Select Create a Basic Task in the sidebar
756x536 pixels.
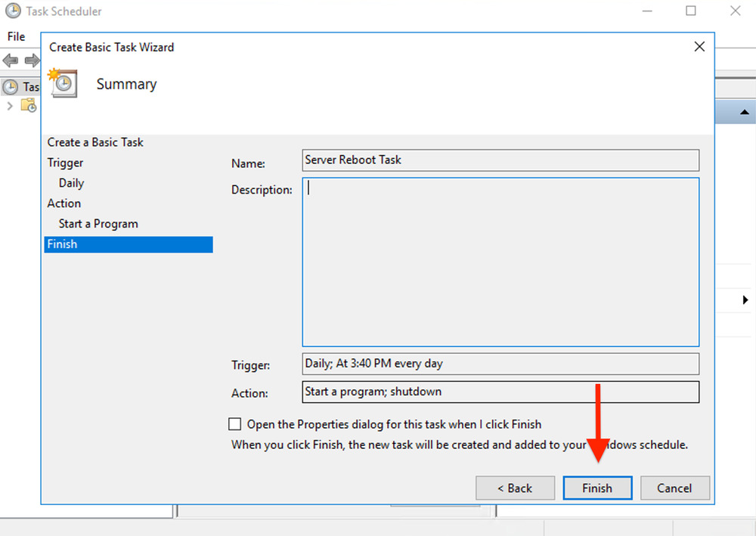click(x=94, y=142)
